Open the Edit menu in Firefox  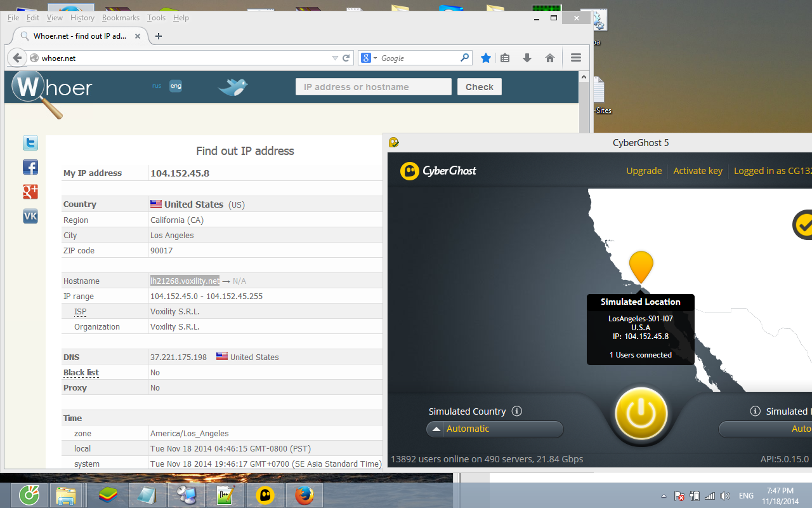33,18
